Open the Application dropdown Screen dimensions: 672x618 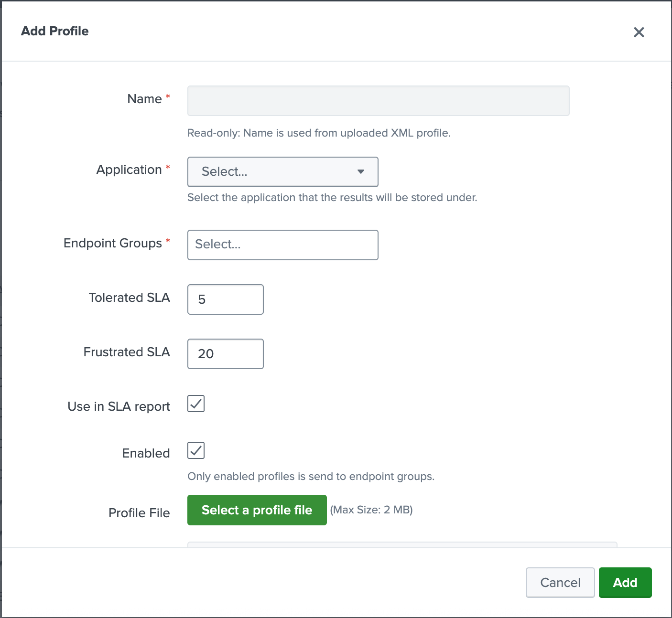[x=282, y=171]
